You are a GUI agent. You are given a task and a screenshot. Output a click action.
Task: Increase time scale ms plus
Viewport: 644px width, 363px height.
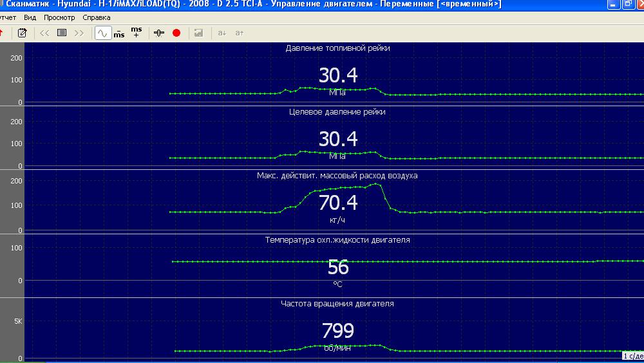(137, 32)
